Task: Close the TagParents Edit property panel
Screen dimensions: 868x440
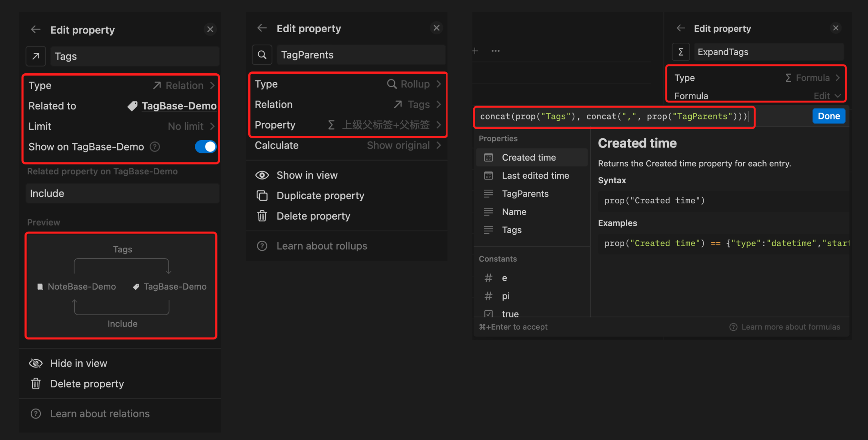Action: click(437, 28)
